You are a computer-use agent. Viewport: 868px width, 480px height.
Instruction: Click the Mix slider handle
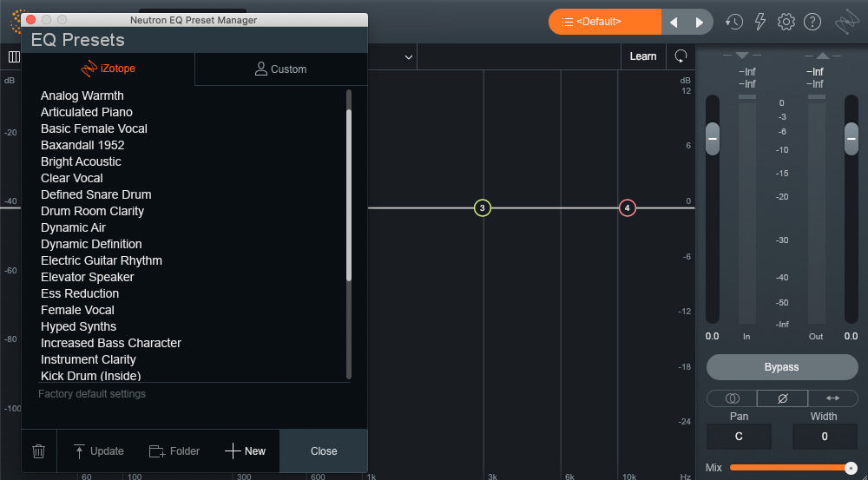852,468
